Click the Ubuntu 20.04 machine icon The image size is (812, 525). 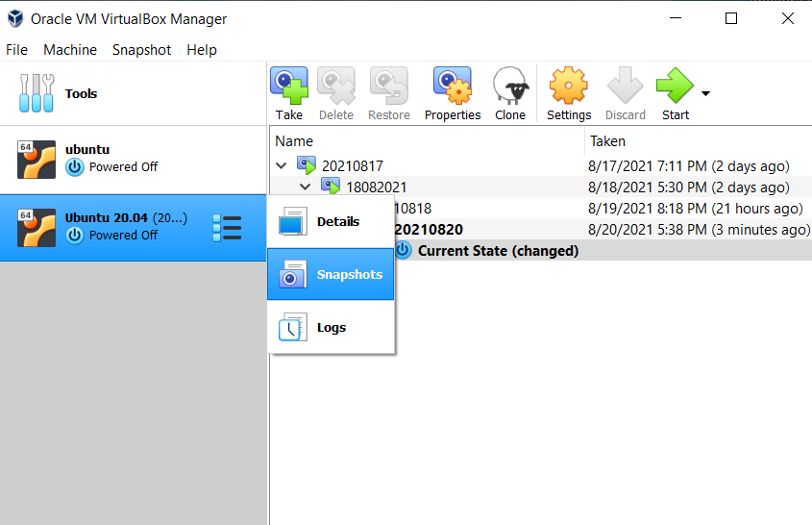tap(37, 228)
